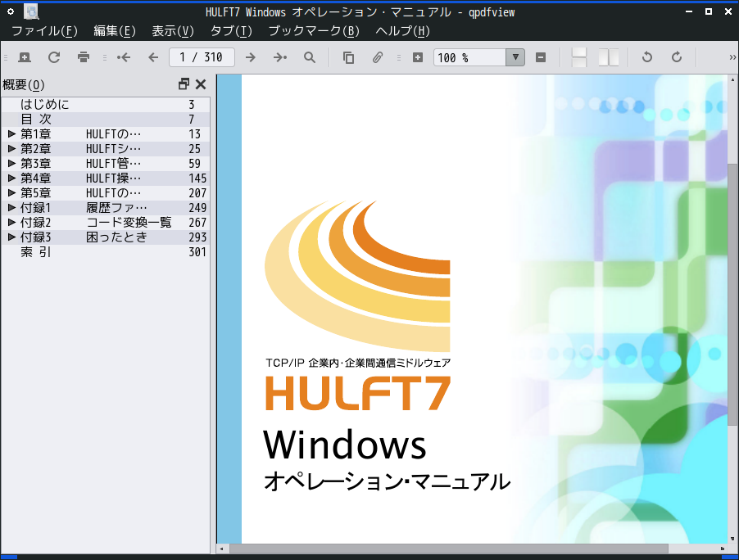The width and height of the screenshot is (739, 560).
Task: Float the outline panel
Action: coord(184,84)
